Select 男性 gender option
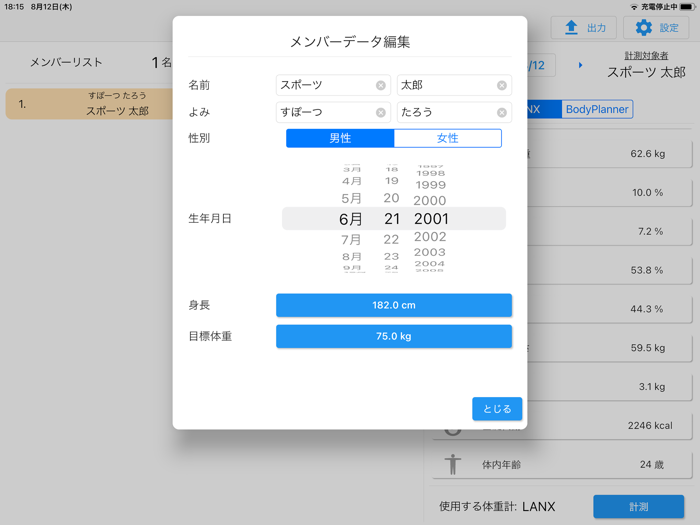 click(x=340, y=138)
